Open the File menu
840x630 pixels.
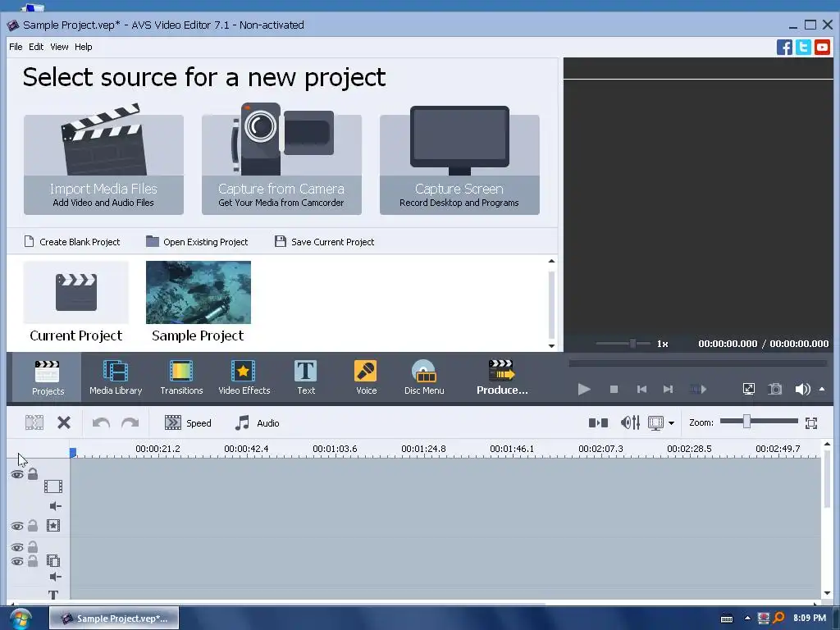16,47
